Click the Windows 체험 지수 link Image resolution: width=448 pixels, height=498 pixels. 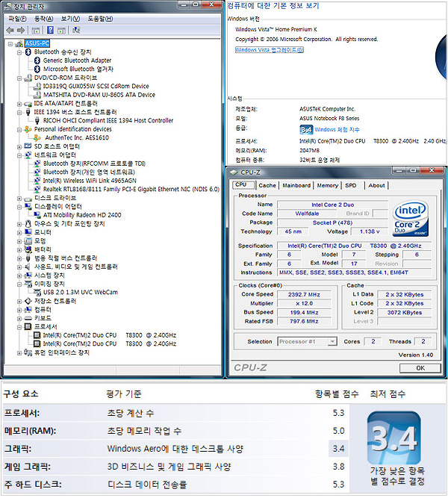337,130
